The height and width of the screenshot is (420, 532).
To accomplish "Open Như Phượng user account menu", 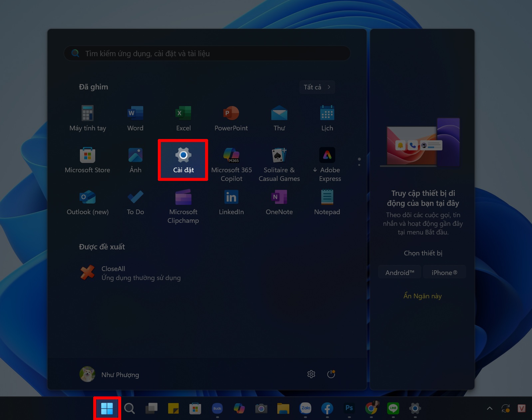I will (110, 374).
